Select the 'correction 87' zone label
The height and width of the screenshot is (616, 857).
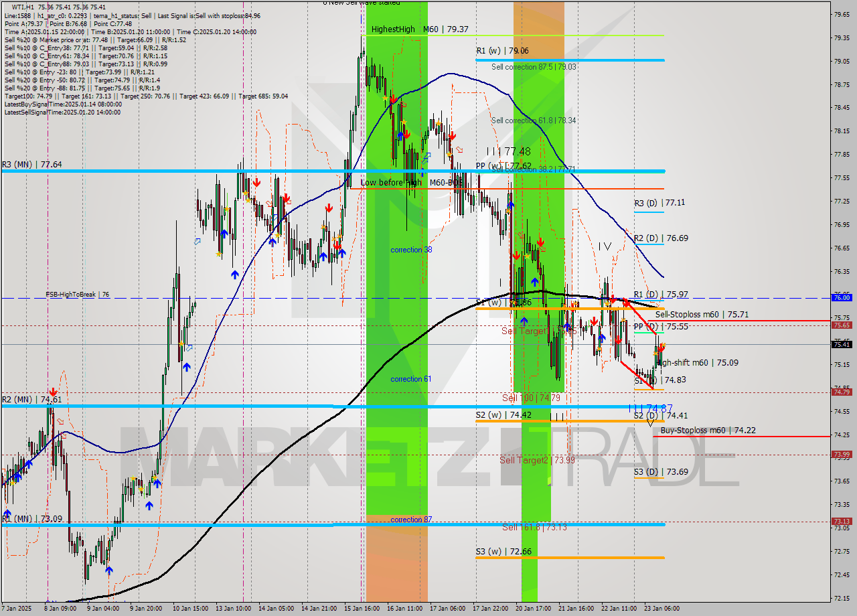[x=411, y=520]
